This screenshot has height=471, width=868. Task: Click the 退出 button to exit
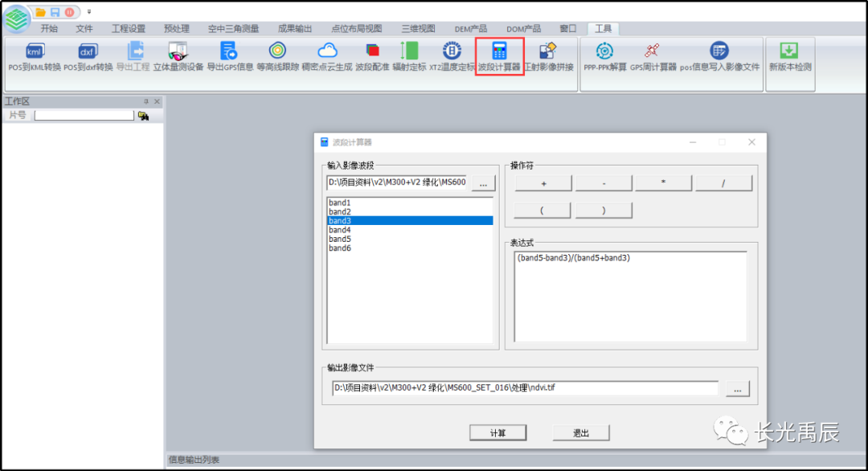click(x=581, y=433)
